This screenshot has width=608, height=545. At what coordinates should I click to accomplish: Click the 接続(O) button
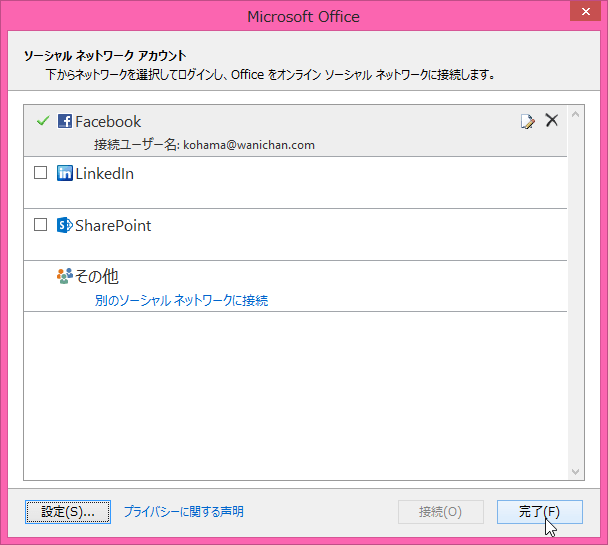[441, 512]
